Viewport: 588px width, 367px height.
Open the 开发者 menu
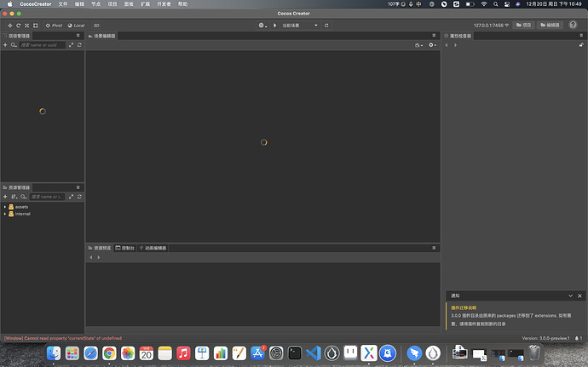point(164,4)
